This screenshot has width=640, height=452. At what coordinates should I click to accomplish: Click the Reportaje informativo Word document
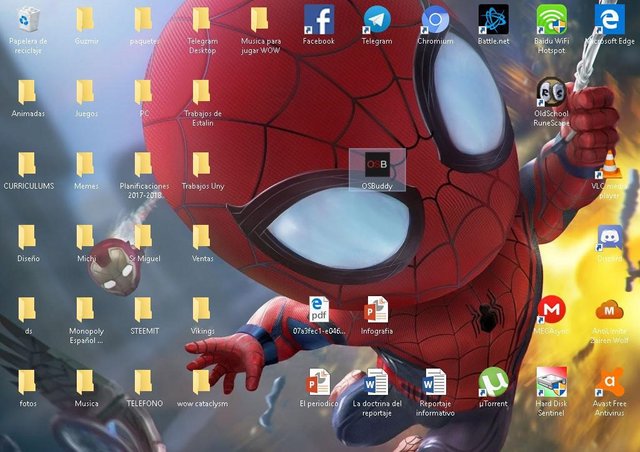[435, 382]
